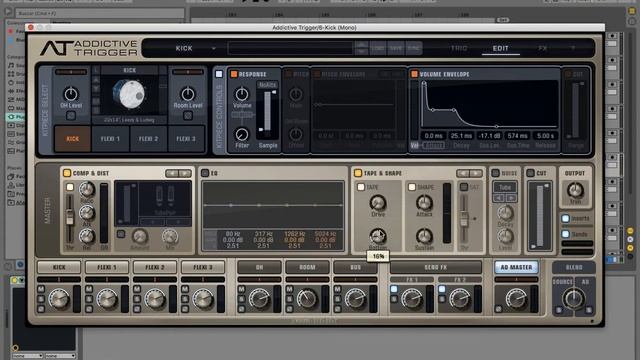Click the master Cut slider
Image resolution: width=640 pixels, height=360 pixels.
(x=540, y=216)
